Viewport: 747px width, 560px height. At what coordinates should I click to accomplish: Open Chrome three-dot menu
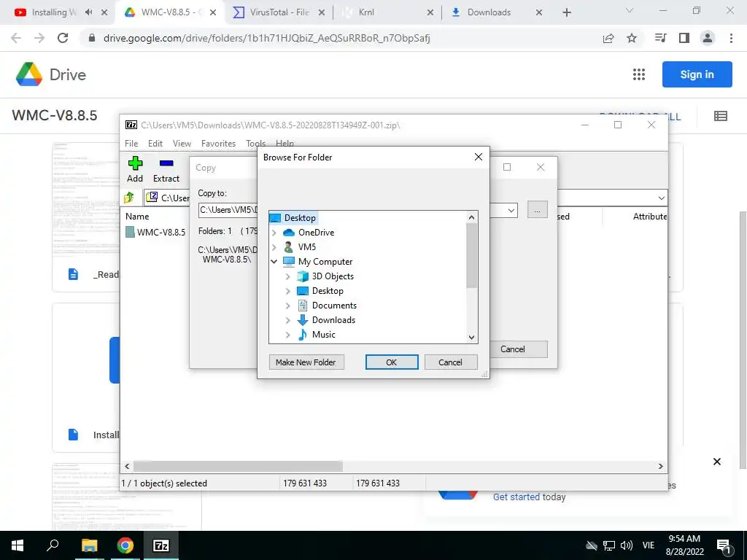pyautogui.click(x=731, y=38)
